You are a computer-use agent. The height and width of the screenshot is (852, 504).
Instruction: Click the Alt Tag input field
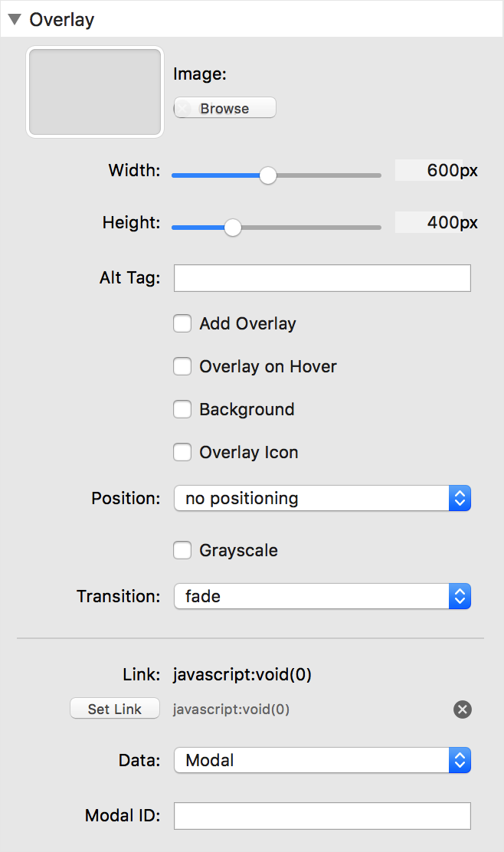[322, 278]
